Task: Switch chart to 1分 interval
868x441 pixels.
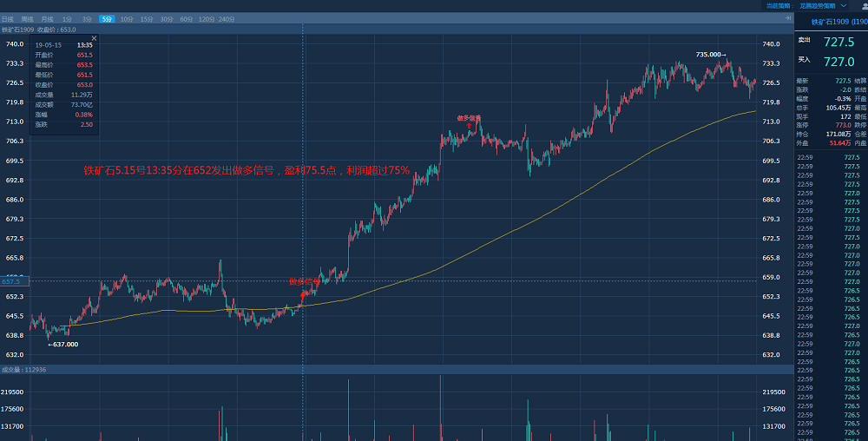Action: click(67, 18)
